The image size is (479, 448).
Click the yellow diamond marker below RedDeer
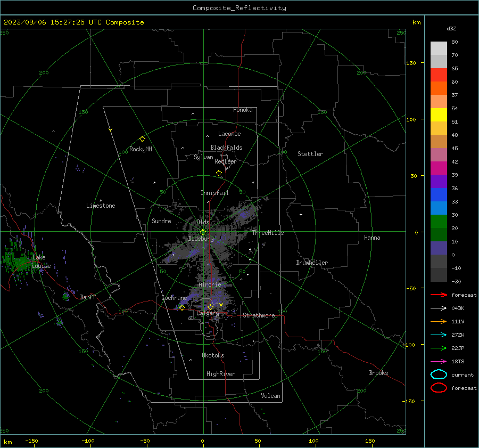tap(219, 173)
